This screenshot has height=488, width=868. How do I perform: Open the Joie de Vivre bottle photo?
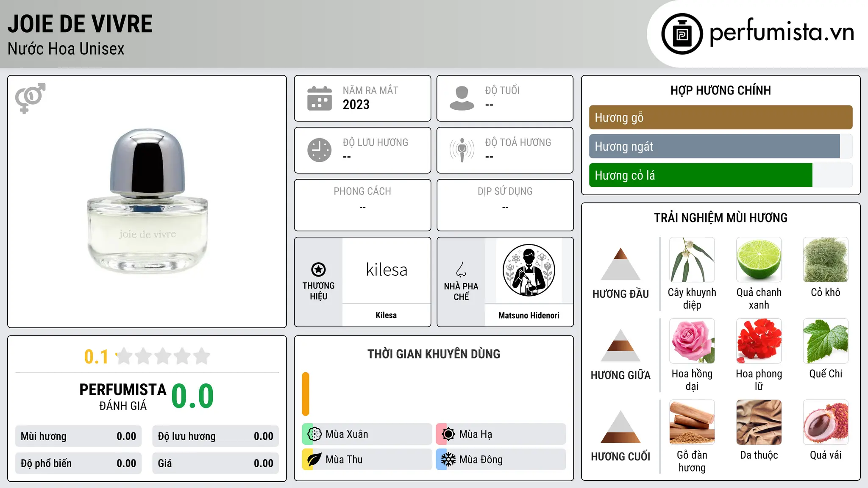click(147, 201)
